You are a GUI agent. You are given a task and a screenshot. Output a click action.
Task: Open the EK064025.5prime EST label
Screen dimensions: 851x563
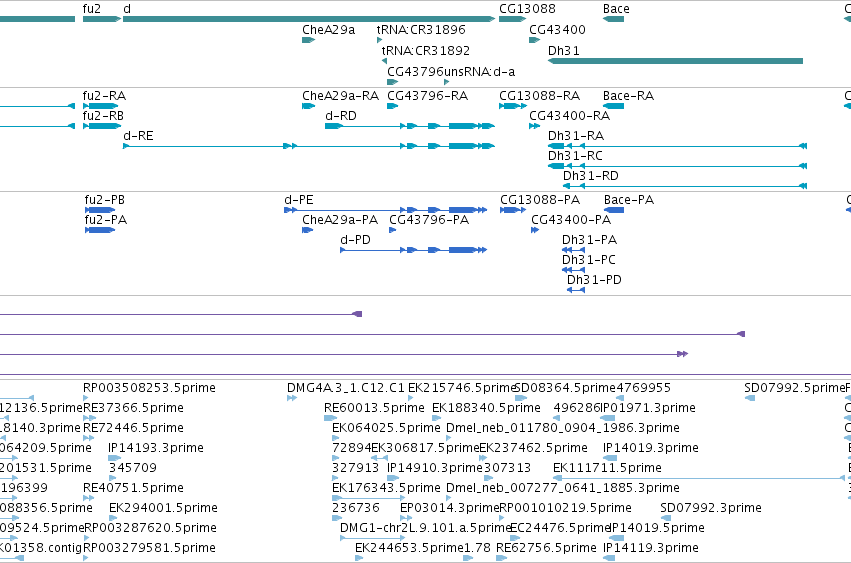click(386, 428)
